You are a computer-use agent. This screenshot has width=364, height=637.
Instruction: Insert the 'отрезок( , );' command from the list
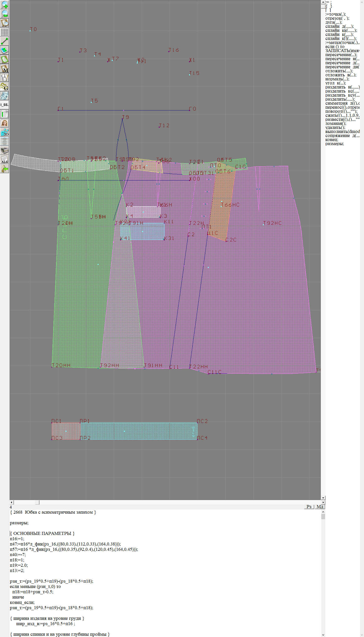tap(337, 18)
